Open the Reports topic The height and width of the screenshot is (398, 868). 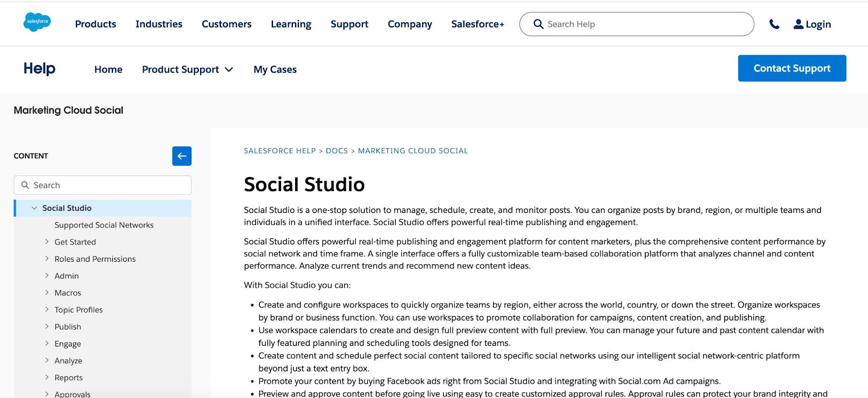[x=68, y=377]
